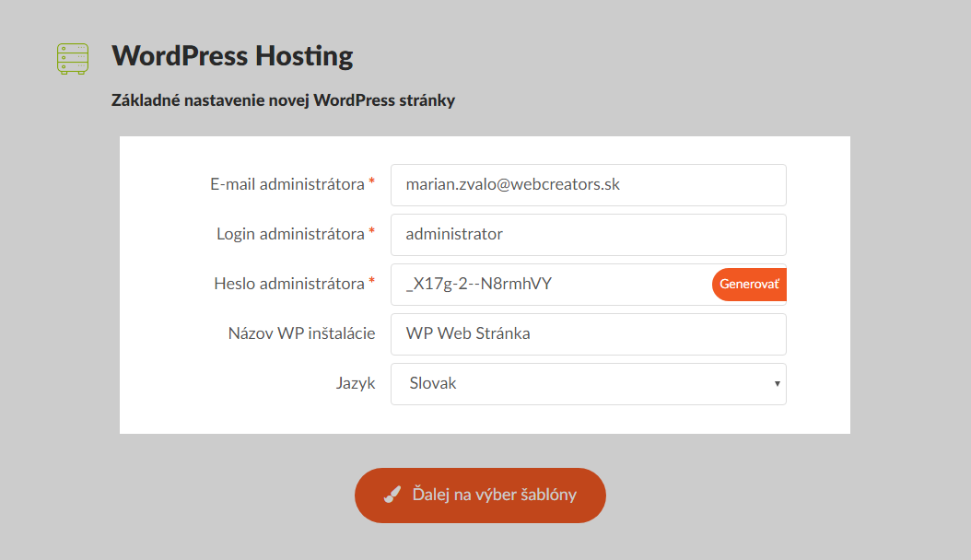Click the red asterisk next to E-mail administrátora

(x=371, y=184)
